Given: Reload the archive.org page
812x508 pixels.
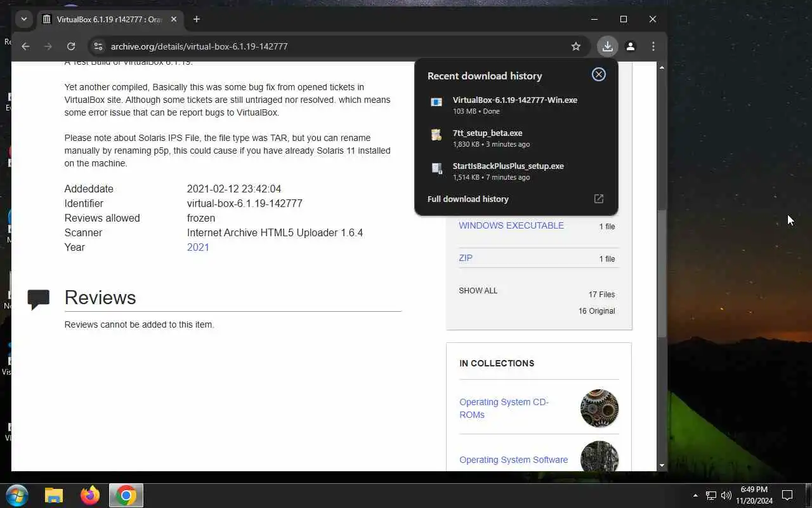Looking at the screenshot, I should coord(71,46).
